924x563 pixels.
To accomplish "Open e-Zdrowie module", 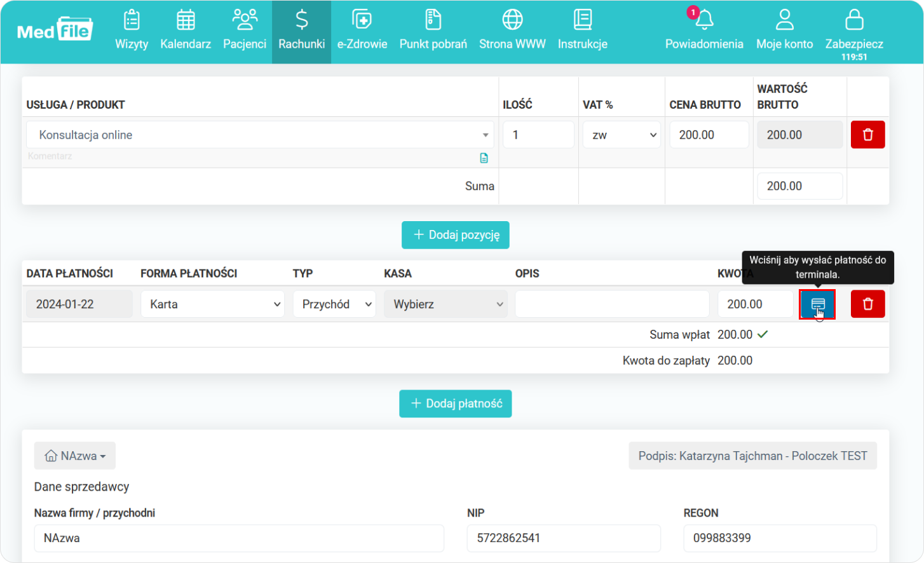I will [x=362, y=30].
